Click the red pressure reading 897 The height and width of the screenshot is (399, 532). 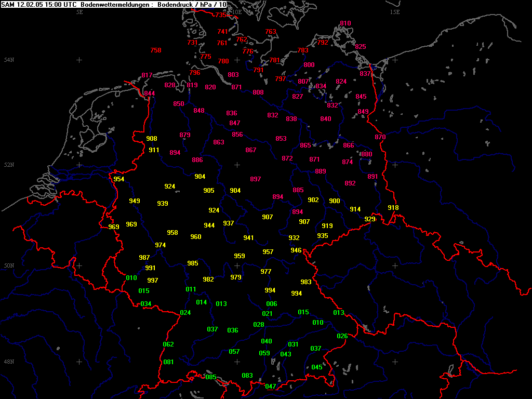click(255, 179)
